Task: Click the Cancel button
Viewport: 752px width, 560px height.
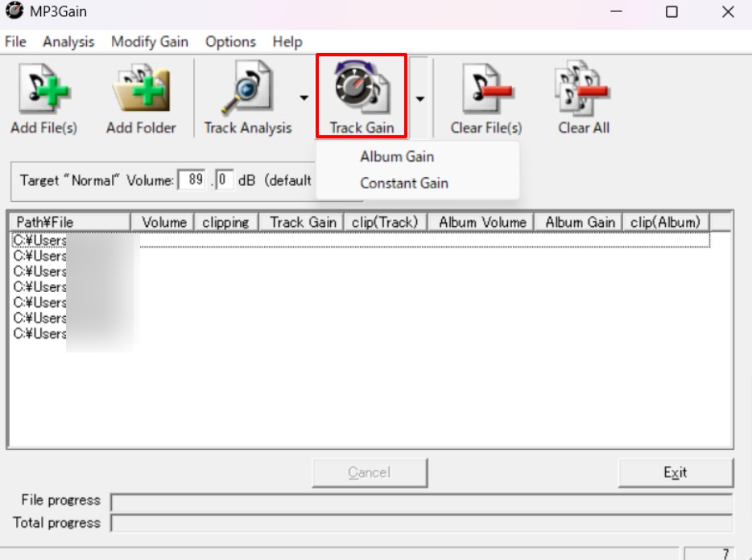Action: (370, 473)
